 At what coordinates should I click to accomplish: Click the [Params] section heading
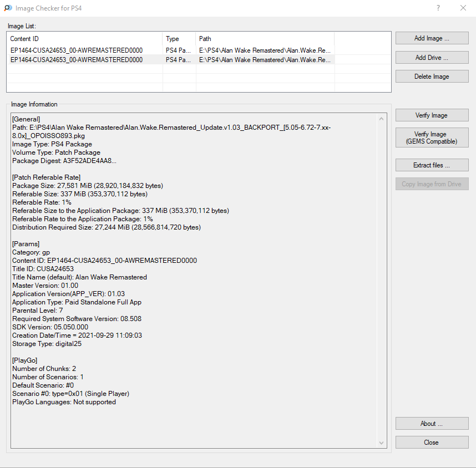26,244
